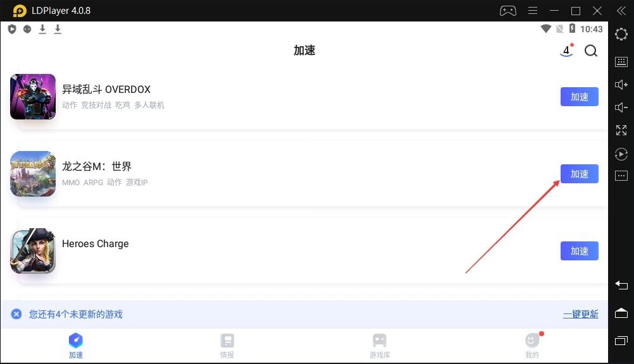Open keyboard mapping icon in sidebar
Viewport: 634px width, 364px height.
[621, 62]
